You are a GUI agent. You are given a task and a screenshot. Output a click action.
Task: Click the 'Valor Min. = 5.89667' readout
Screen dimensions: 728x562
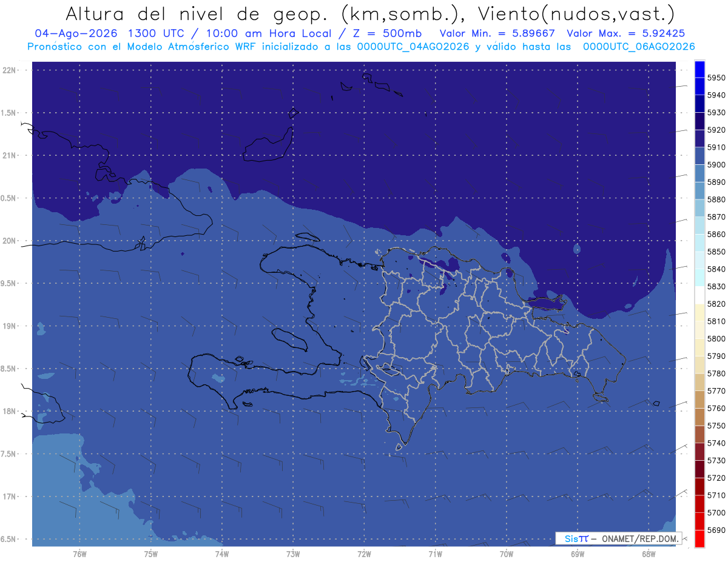click(x=497, y=33)
